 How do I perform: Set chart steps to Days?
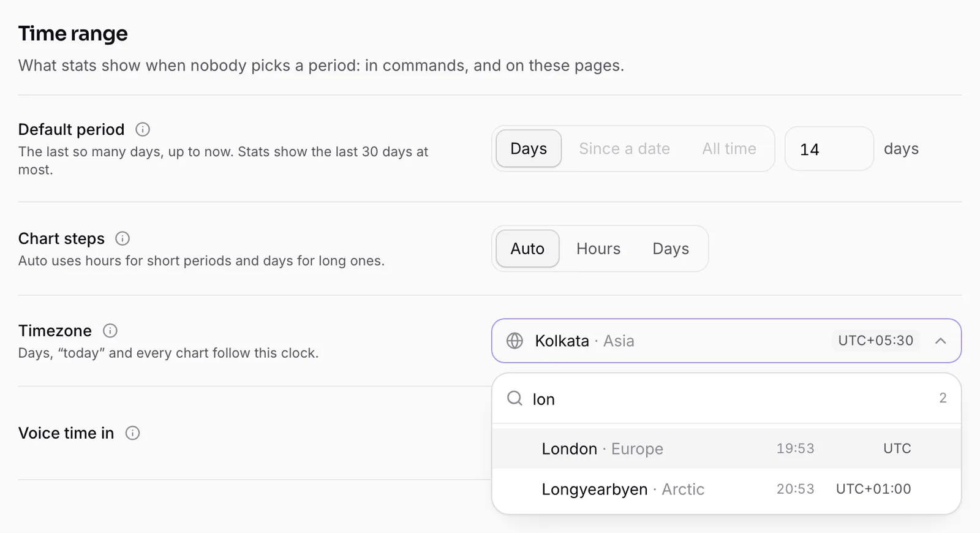pyautogui.click(x=671, y=248)
